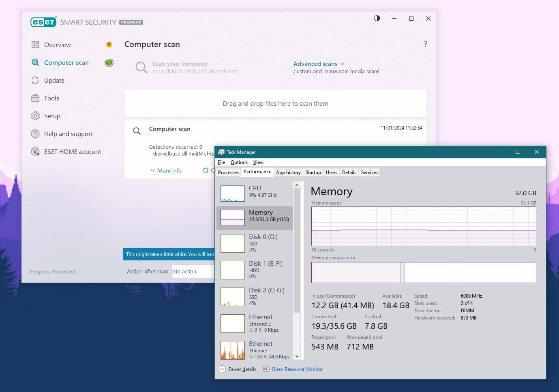Viewport: 559px width, 392px height.
Task: Open the Options menu in Task Manager
Action: (x=239, y=162)
